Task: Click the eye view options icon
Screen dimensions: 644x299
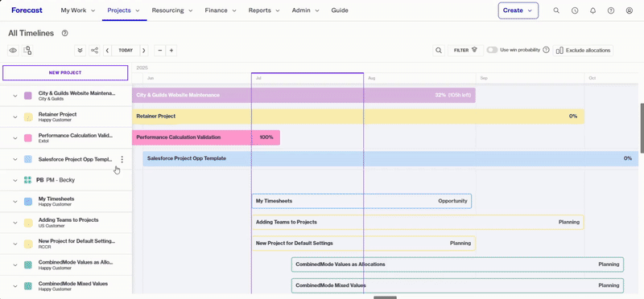Action: coord(13,51)
